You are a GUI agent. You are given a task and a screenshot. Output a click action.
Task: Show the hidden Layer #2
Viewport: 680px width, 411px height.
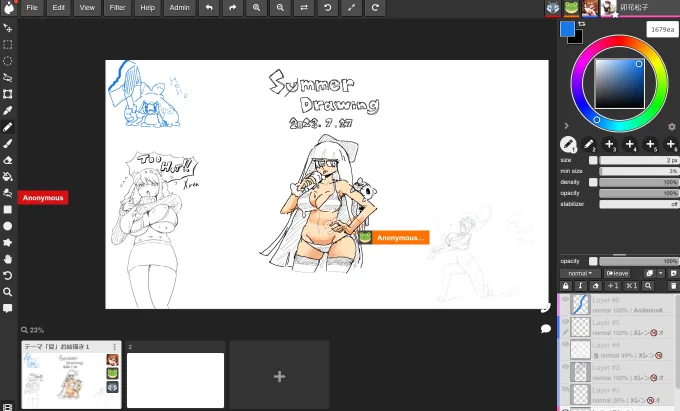pos(565,389)
